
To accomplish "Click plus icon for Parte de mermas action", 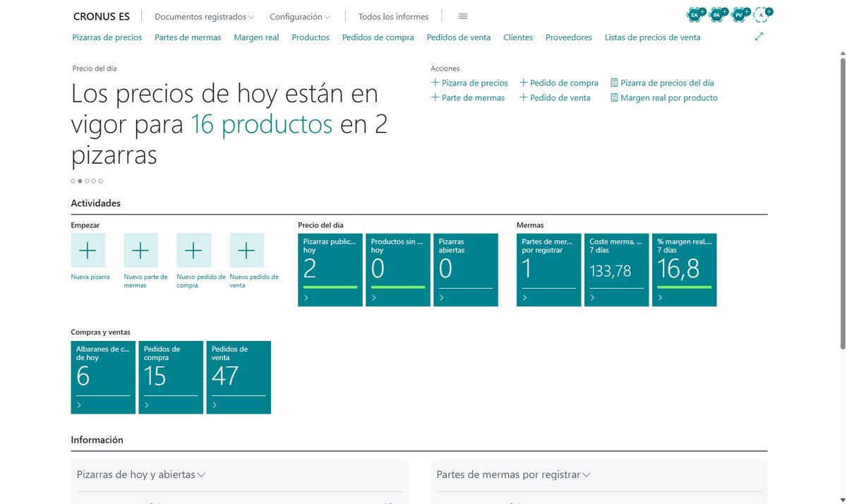I will click(435, 97).
